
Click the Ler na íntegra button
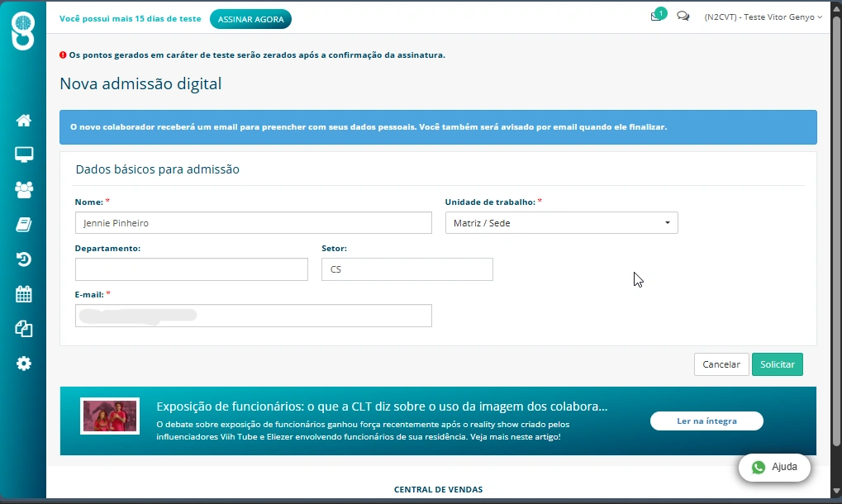[x=706, y=421]
